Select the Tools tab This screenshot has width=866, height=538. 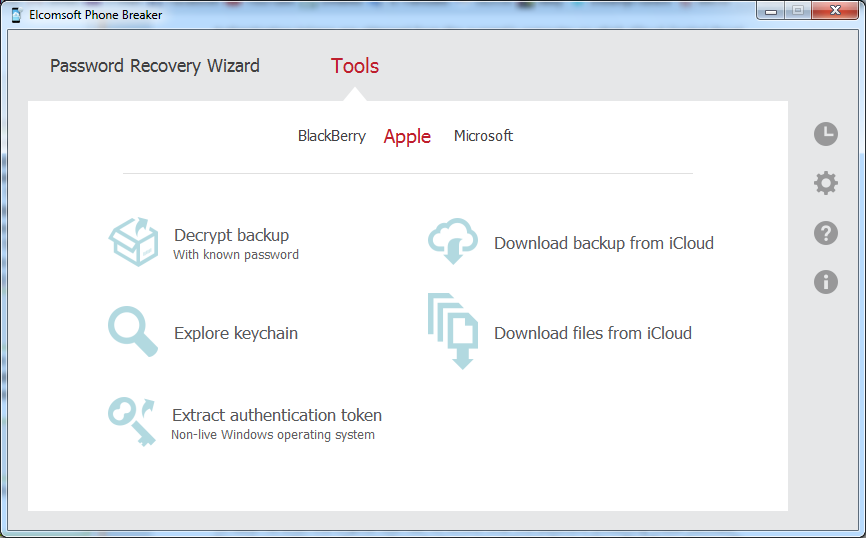355,66
